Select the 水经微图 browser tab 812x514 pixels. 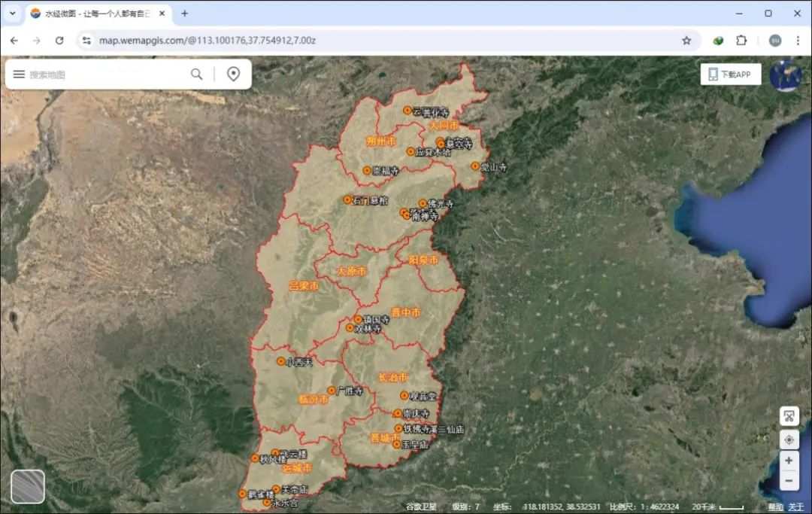[98, 14]
